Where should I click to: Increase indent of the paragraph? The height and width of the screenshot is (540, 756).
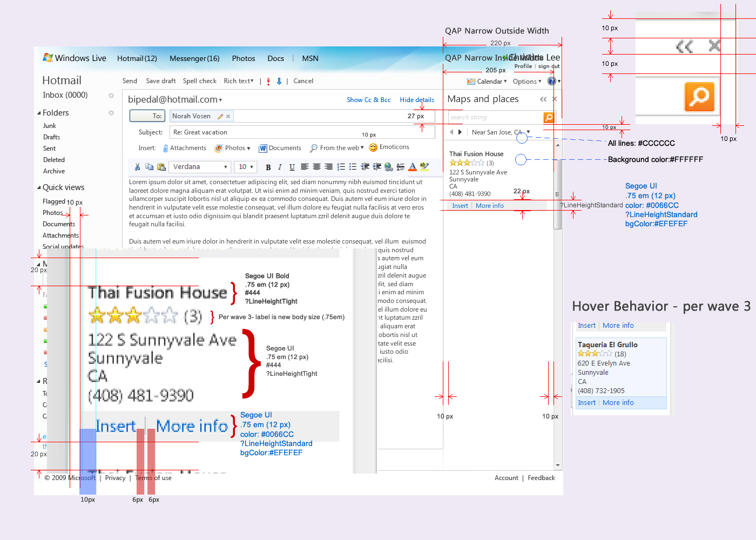pyautogui.click(x=377, y=167)
